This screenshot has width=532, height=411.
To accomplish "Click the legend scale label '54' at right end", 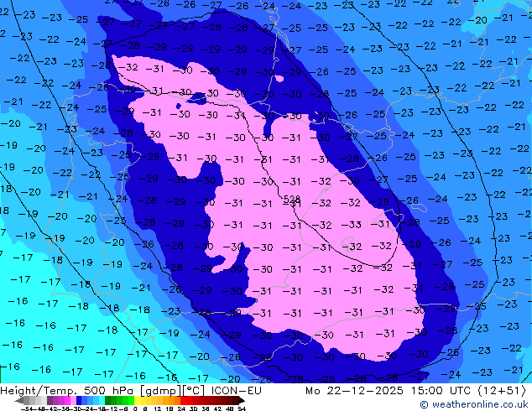I will point(242,409).
